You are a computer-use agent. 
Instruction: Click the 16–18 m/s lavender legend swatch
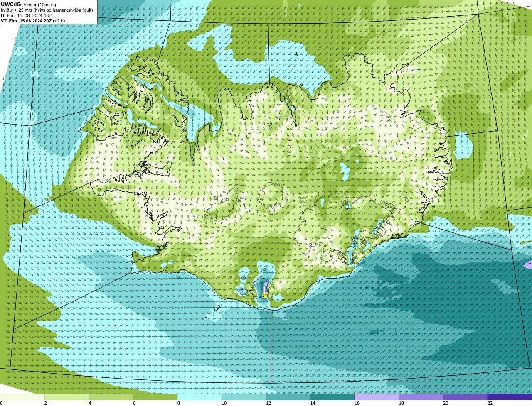coord(377,397)
